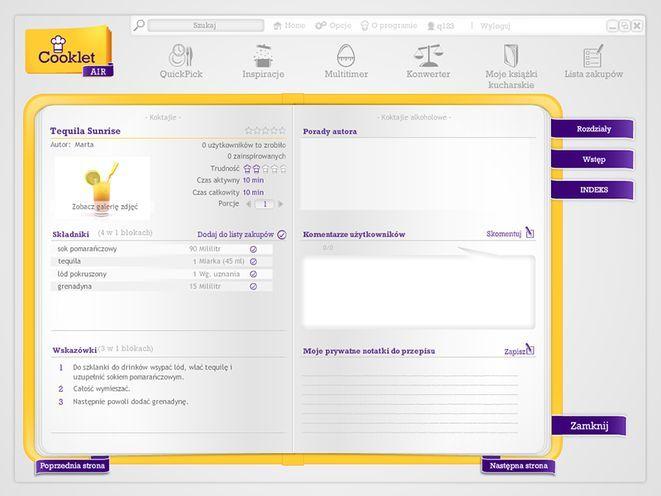Click the search magnifier icon
Screen dimensions: 661x496
139,25
